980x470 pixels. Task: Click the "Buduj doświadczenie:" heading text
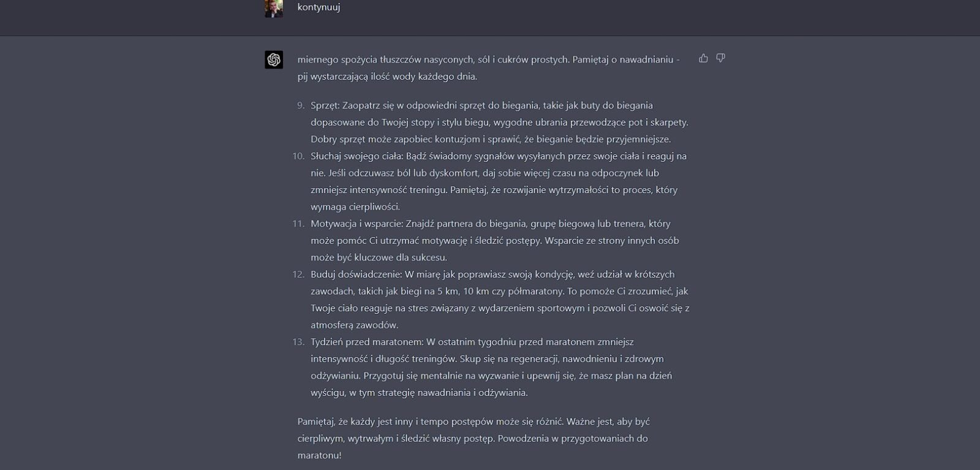pos(356,275)
